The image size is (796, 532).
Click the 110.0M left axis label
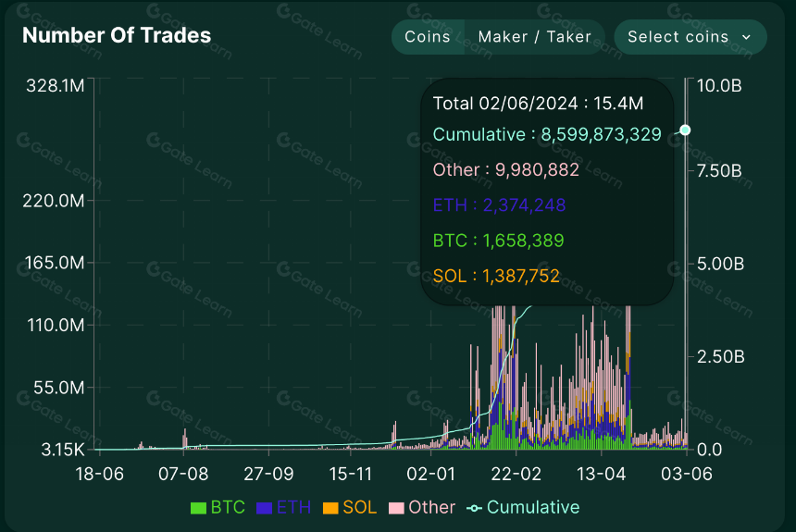pos(56,325)
